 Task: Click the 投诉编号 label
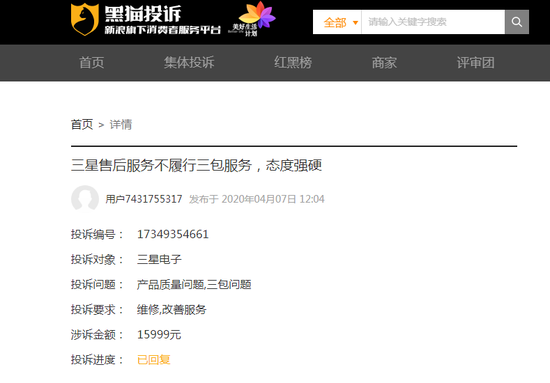click(97, 234)
